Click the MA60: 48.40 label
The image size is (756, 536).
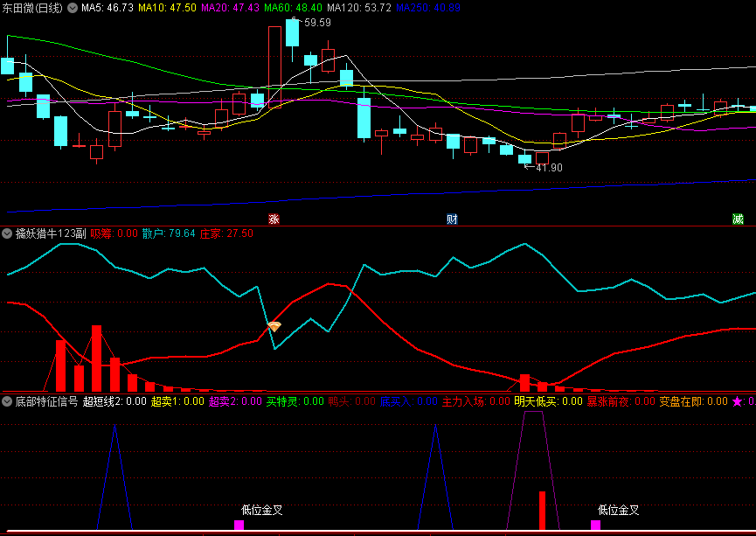tap(293, 8)
